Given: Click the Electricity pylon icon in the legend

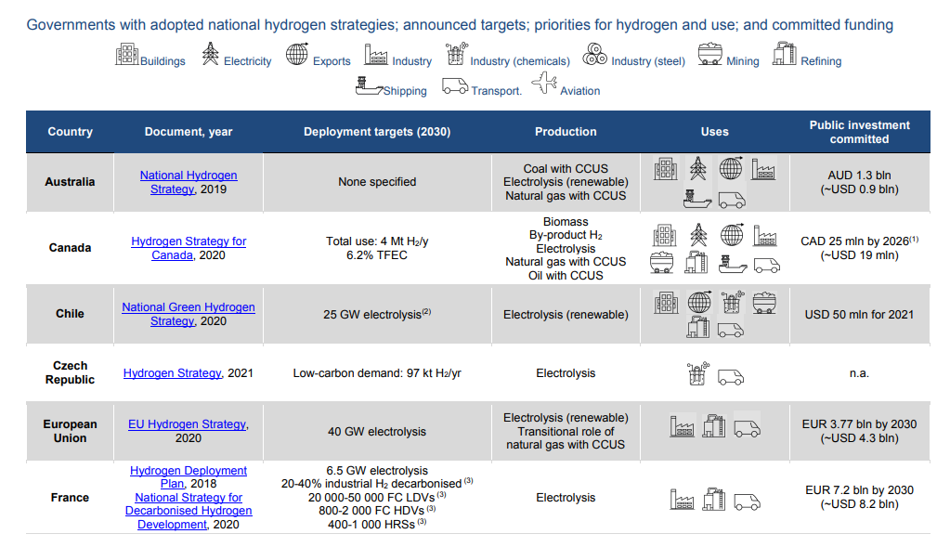Looking at the screenshot, I should click(210, 54).
